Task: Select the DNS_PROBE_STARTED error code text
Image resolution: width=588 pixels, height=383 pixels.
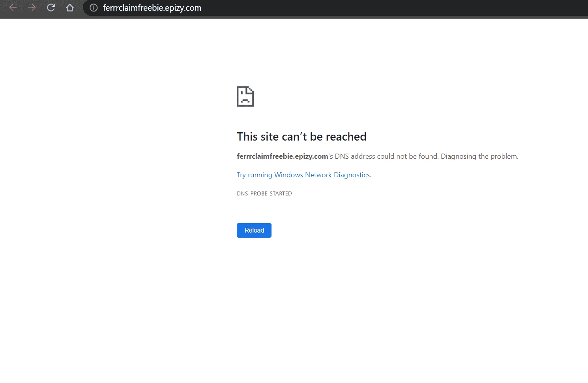Action: 264,193
